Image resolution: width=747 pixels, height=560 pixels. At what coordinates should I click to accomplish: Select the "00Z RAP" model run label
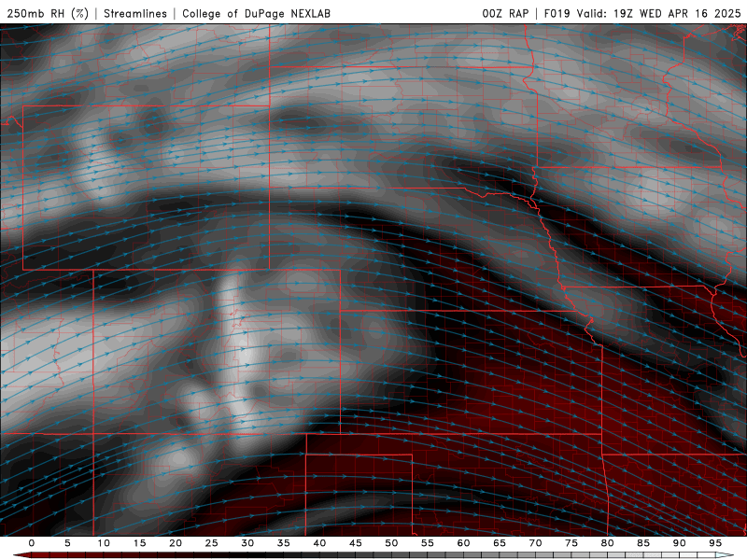click(505, 13)
